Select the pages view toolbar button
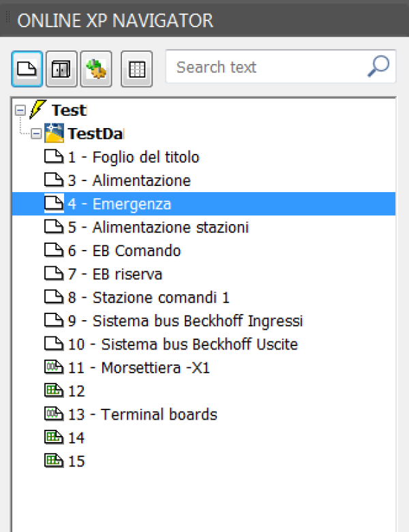This screenshot has width=409, height=532. pos(27,69)
